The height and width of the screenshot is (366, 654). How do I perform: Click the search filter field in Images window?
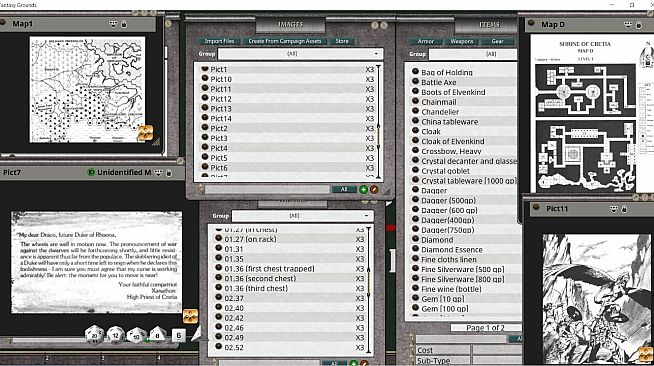pyautogui.click(x=267, y=190)
